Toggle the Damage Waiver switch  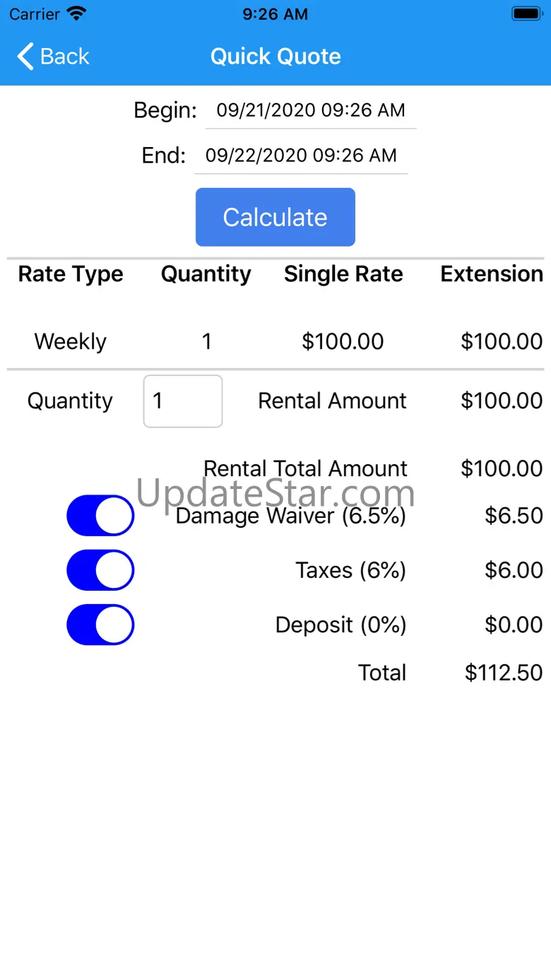[100, 515]
